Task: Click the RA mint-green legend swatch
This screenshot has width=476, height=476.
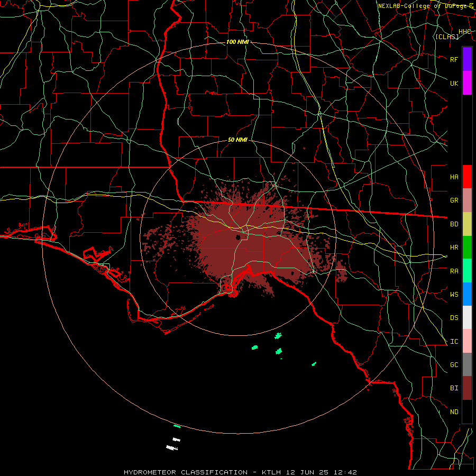Action: pos(467,271)
